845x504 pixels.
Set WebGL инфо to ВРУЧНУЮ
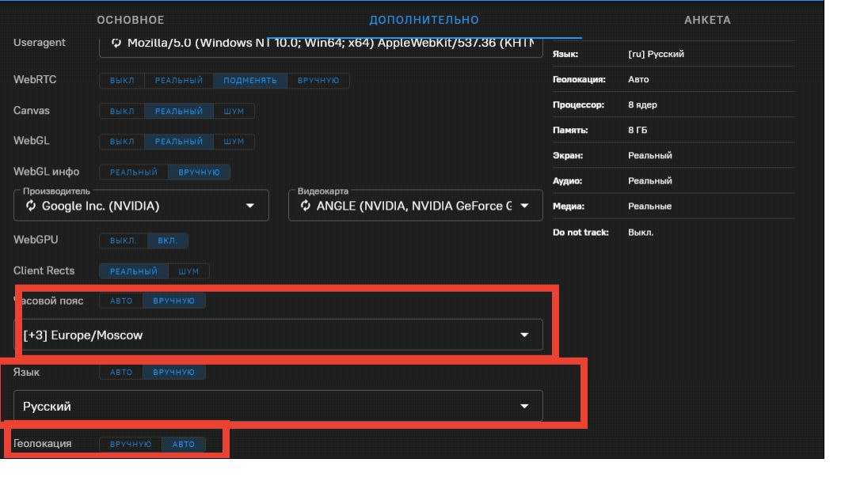point(199,172)
